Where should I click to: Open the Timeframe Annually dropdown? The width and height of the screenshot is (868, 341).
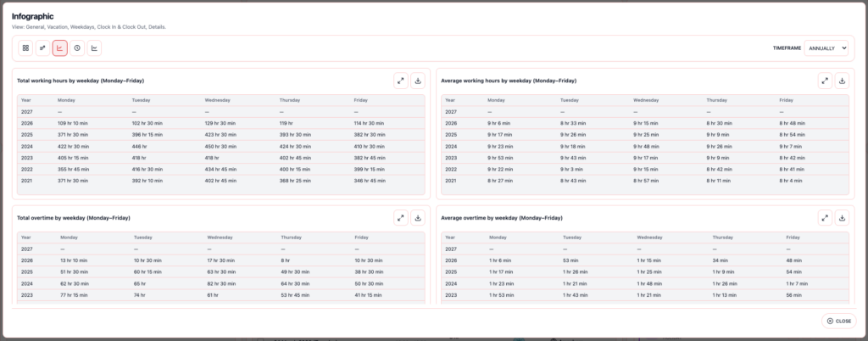coord(826,48)
